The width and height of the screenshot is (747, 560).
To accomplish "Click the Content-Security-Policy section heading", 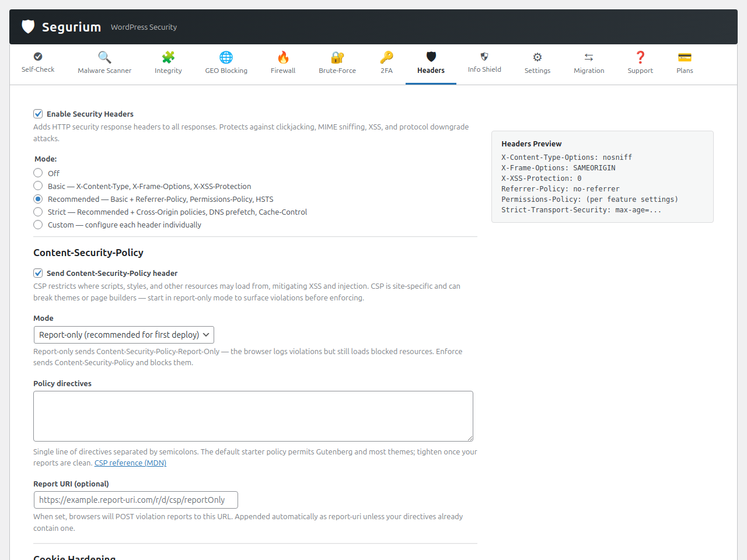I will pyautogui.click(x=88, y=253).
